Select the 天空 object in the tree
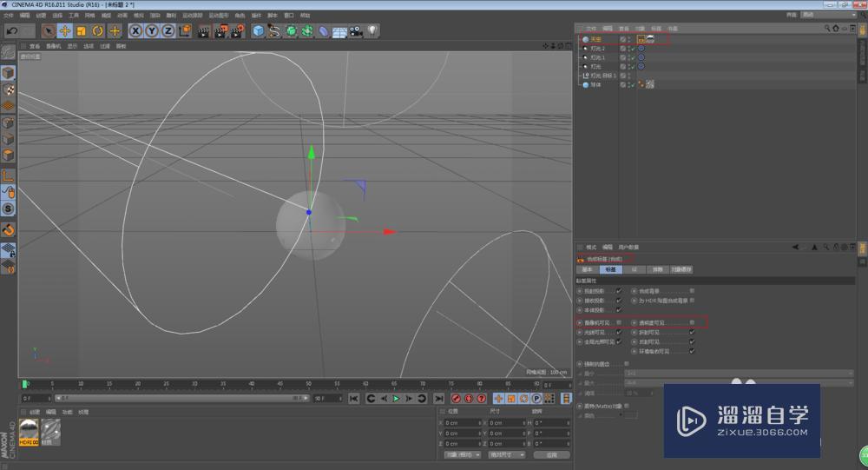Image resolution: width=868 pixels, height=470 pixels. click(595, 39)
